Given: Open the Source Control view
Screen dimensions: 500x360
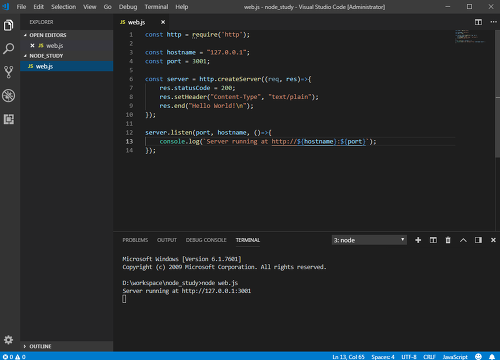Looking at the screenshot, I should point(9,72).
